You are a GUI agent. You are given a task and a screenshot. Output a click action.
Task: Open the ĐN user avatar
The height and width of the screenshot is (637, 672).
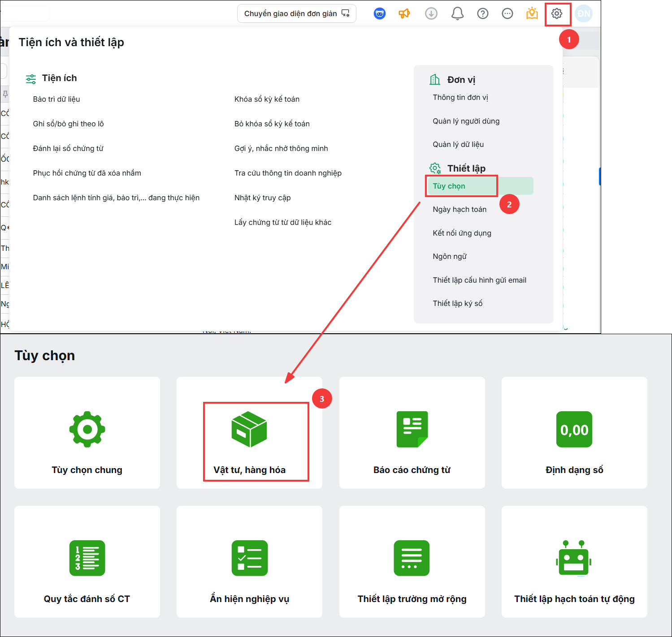click(x=584, y=13)
